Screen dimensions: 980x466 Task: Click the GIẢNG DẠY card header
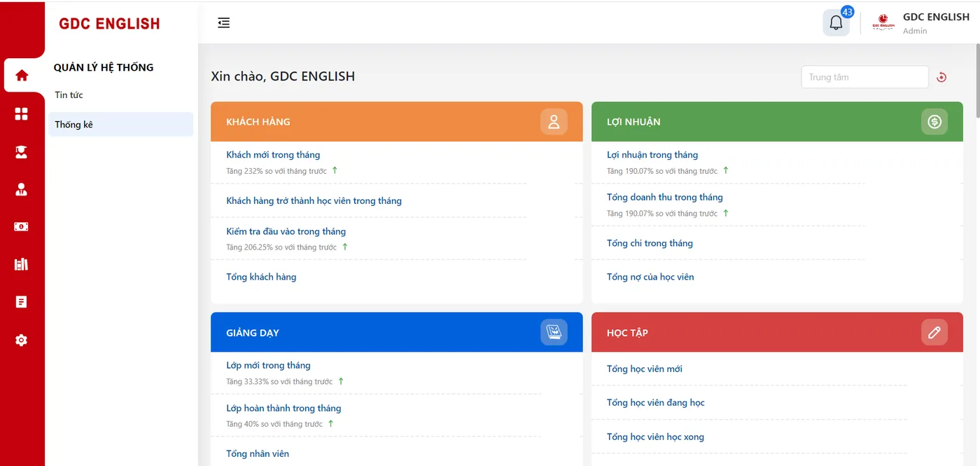397,332
